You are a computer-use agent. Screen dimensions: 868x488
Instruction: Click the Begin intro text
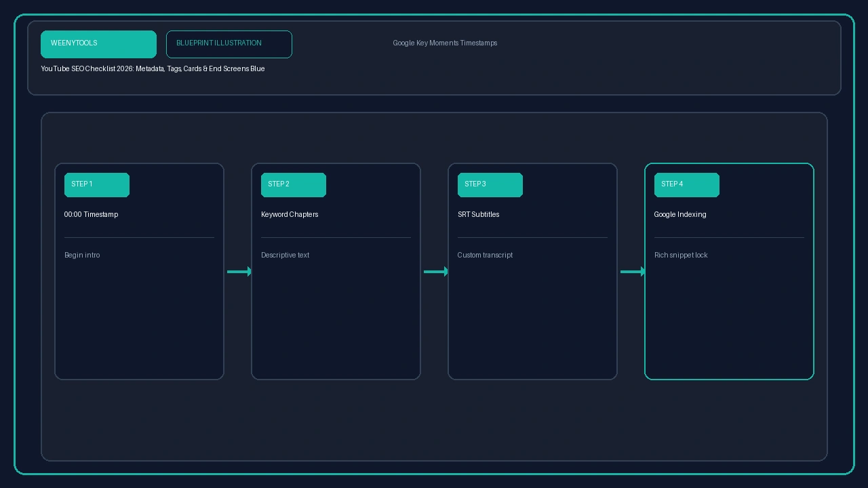pos(82,256)
